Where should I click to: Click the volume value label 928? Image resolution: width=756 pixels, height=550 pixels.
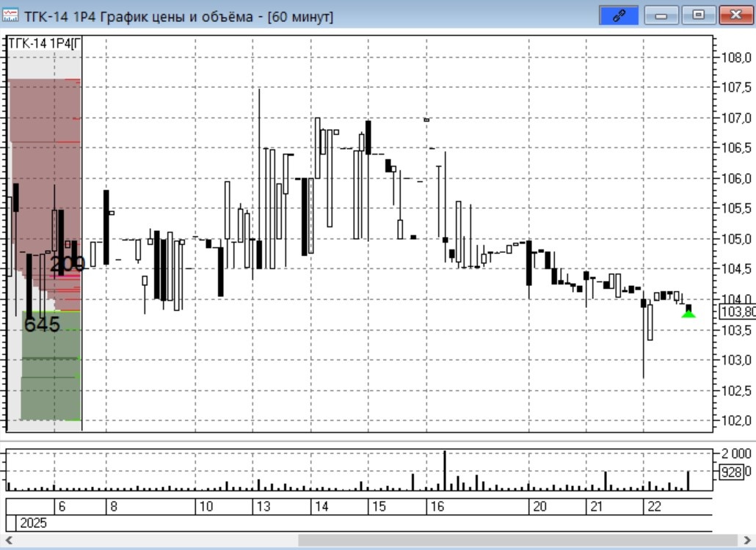tap(731, 472)
